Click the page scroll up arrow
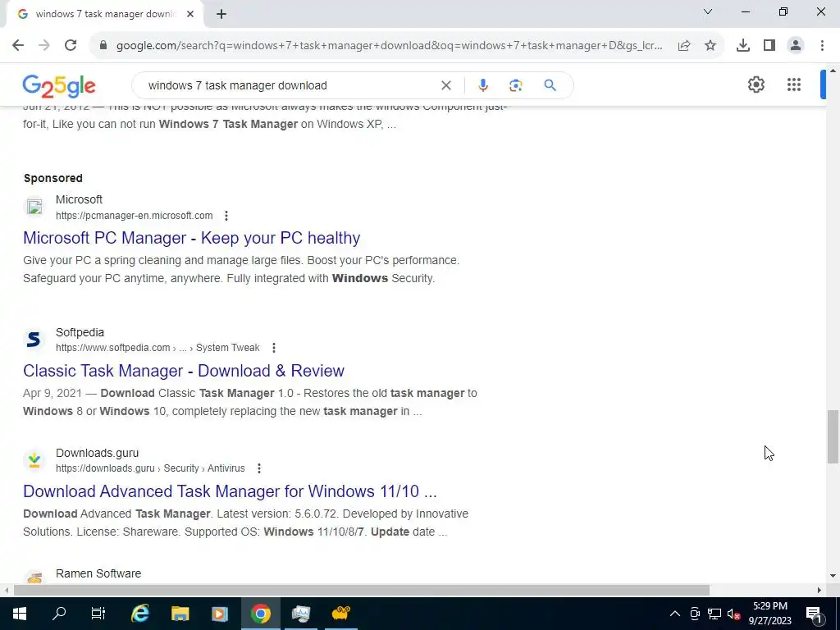Viewport: 840px width, 630px height. click(x=833, y=71)
